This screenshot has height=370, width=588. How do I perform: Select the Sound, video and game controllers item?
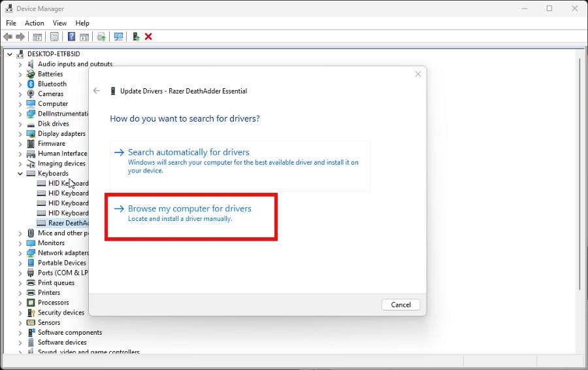(88, 351)
